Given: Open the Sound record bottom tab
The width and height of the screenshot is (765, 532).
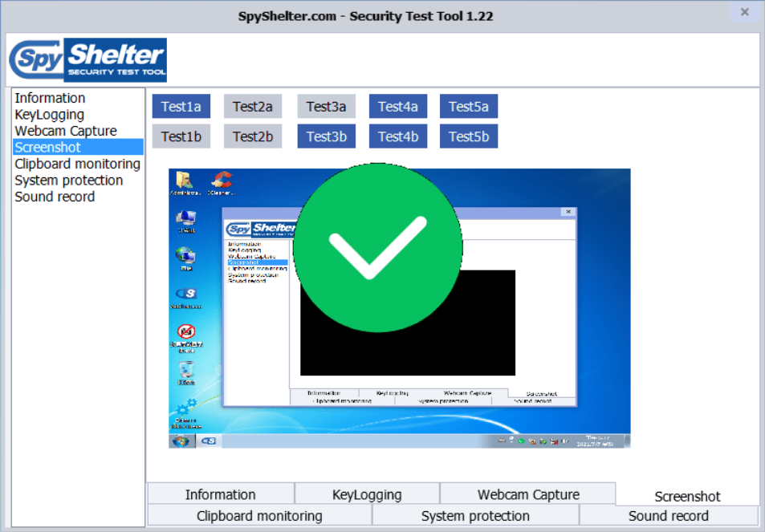Looking at the screenshot, I should (x=669, y=516).
